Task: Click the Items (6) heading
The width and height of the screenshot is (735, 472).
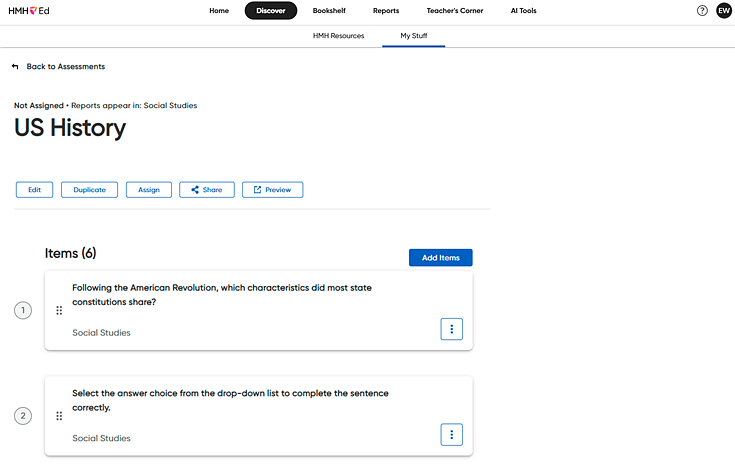Action: point(70,253)
